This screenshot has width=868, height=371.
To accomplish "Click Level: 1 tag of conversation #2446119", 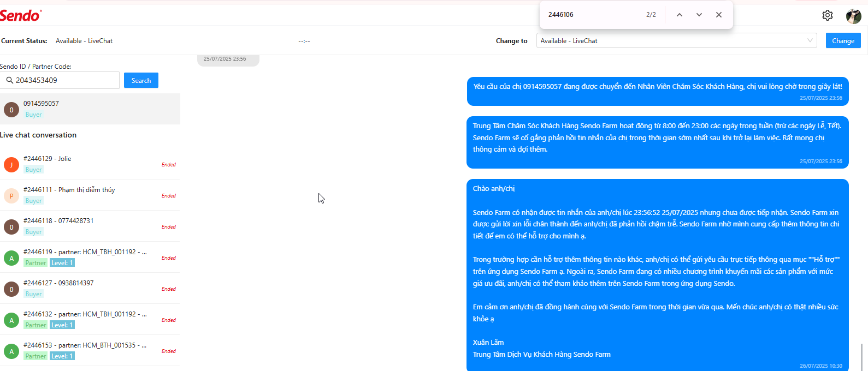I will [62, 263].
